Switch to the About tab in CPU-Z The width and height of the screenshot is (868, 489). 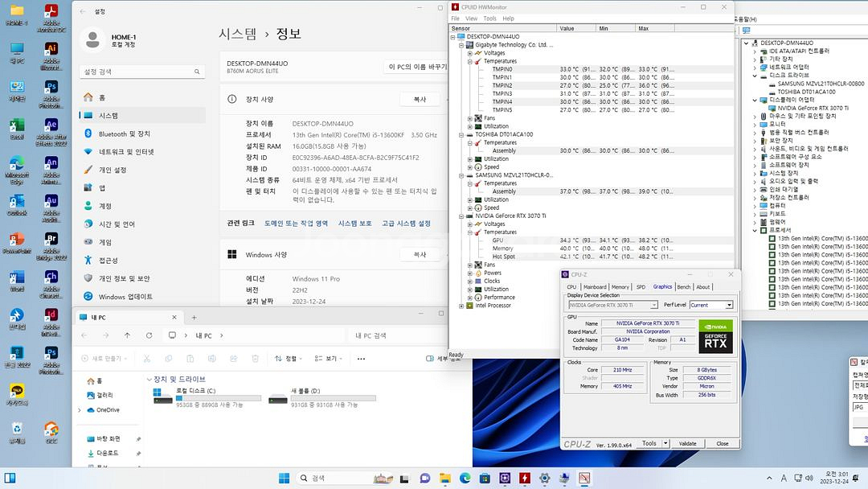pos(702,287)
